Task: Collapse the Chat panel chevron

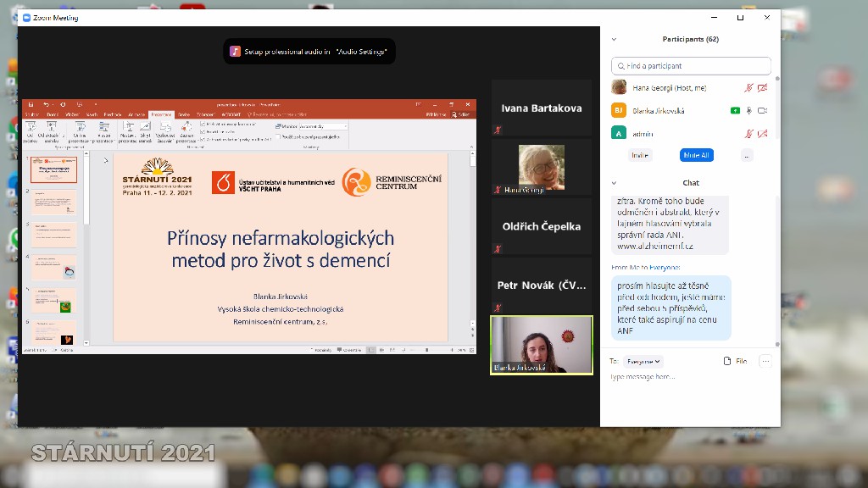Action: click(614, 183)
